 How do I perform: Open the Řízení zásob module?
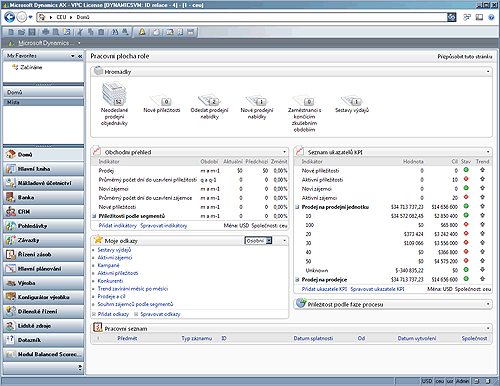click(43, 254)
